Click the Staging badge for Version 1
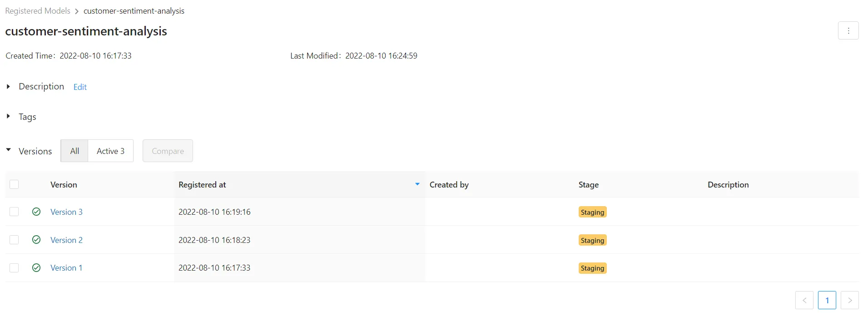This screenshot has width=868, height=326. (592, 268)
